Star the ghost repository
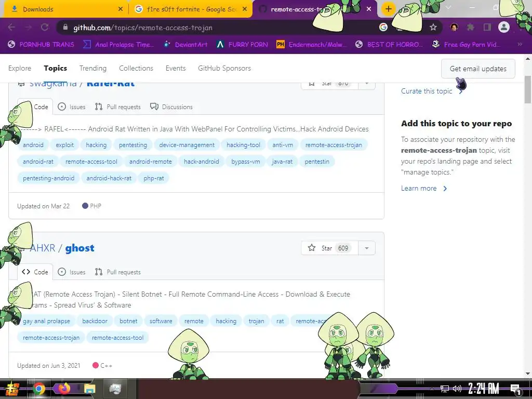This screenshot has width=532, height=399. click(329, 248)
